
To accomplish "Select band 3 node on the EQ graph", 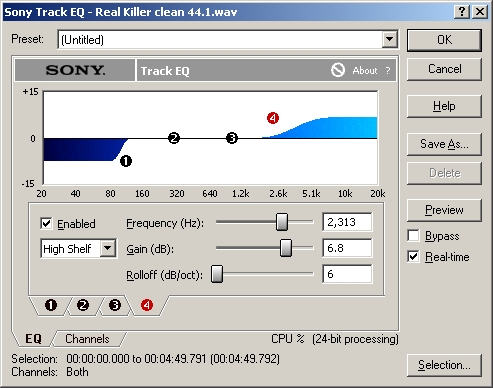I will click(x=232, y=138).
